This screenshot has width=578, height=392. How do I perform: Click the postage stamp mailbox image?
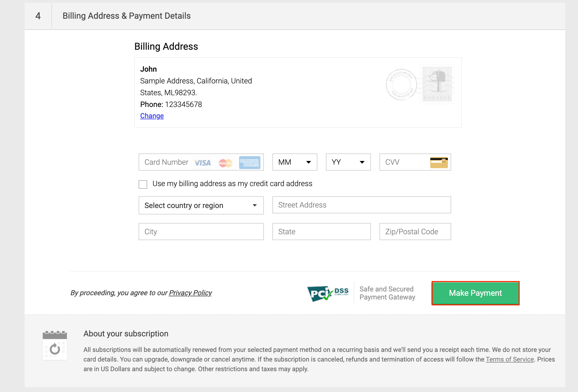point(437,84)
